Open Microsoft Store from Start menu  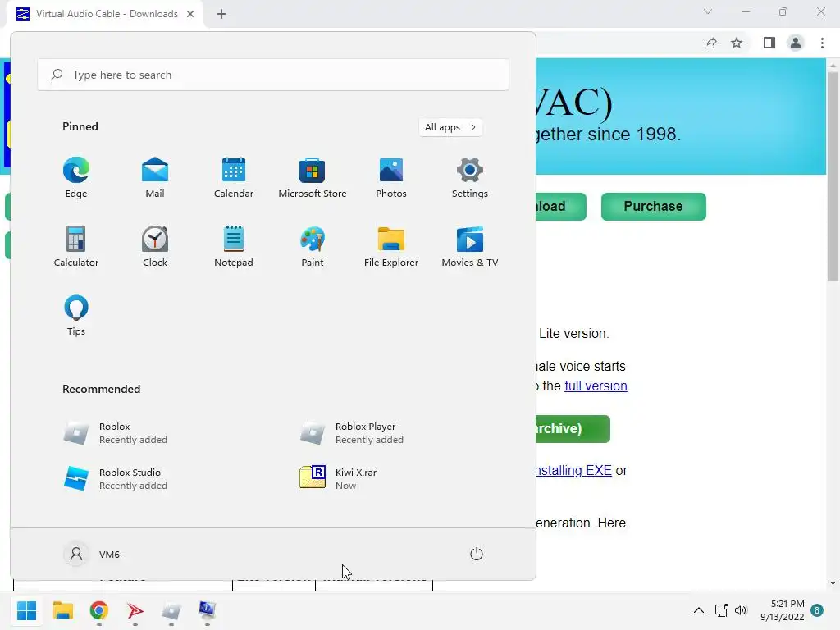click(x=313, y=178)
